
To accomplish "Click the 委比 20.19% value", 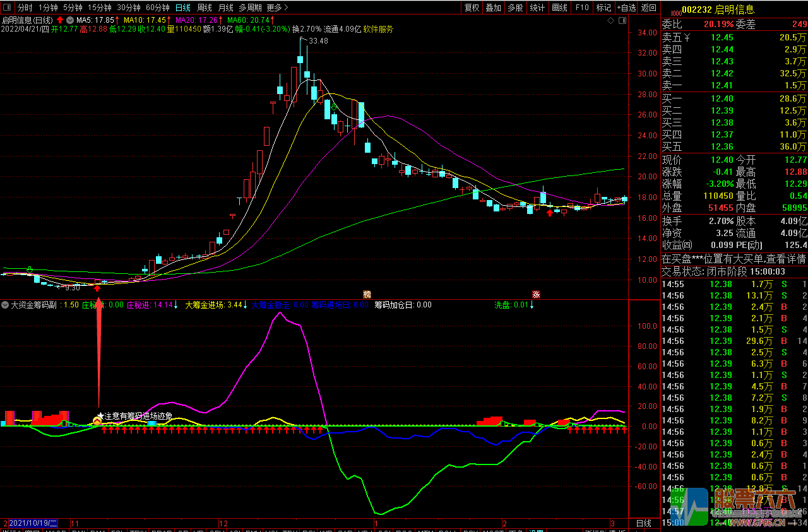I will tap(718, 25).
